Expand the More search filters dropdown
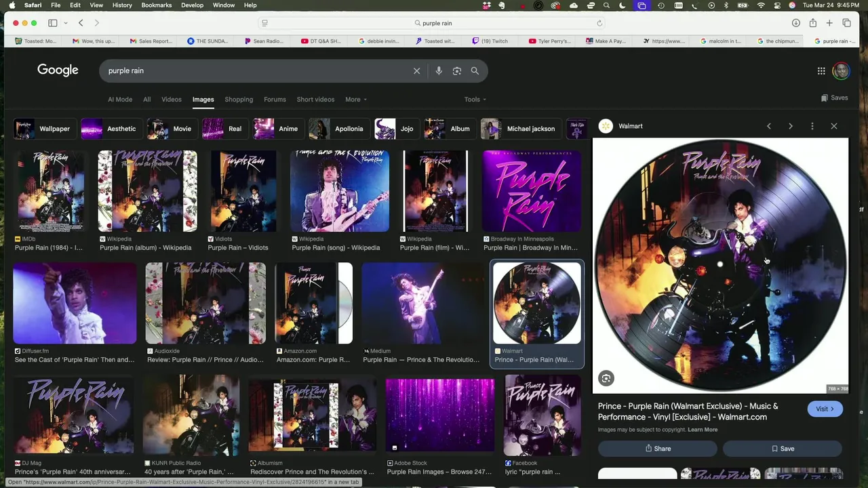 pyautogui.click(x=355, y=100)
